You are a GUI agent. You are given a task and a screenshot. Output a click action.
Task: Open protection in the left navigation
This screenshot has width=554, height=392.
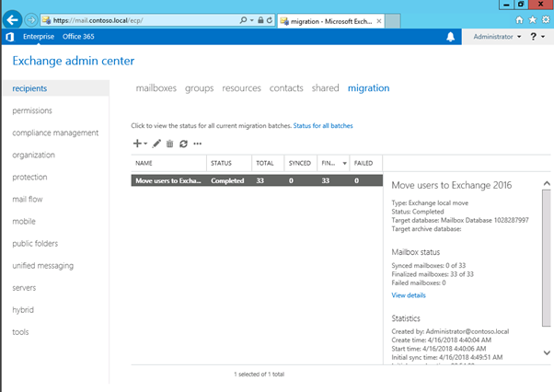29,177
